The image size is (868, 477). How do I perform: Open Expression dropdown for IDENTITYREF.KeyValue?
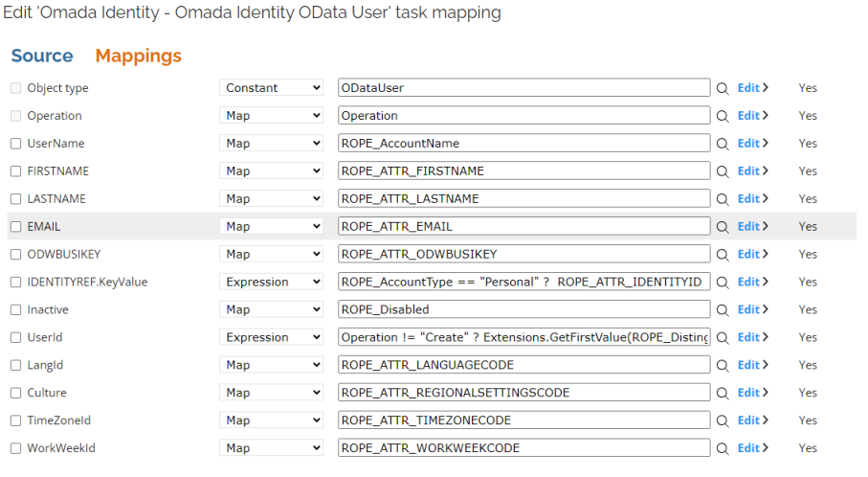pyautogui.click(x=271, y=282)
